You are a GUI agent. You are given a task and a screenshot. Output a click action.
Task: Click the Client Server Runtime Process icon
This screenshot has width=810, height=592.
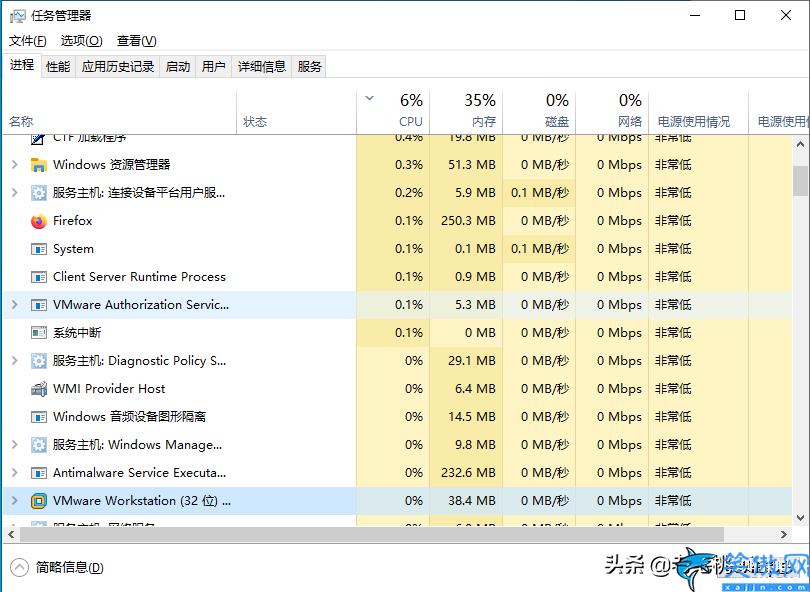[x=39, y=277]
